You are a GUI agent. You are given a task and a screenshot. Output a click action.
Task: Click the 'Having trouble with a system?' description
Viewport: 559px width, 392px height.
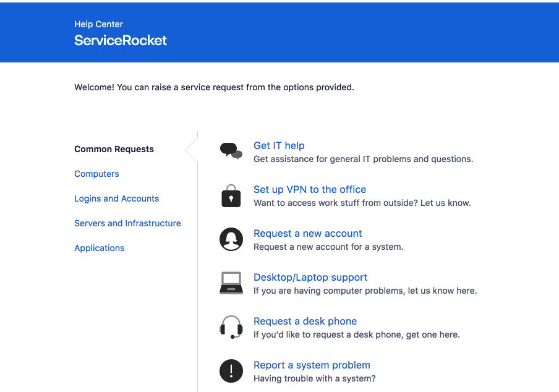coord(314,378)
